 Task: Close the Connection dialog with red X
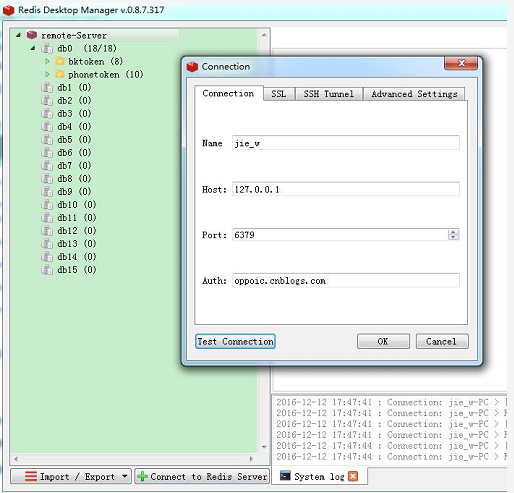click(x=461, y=63)
